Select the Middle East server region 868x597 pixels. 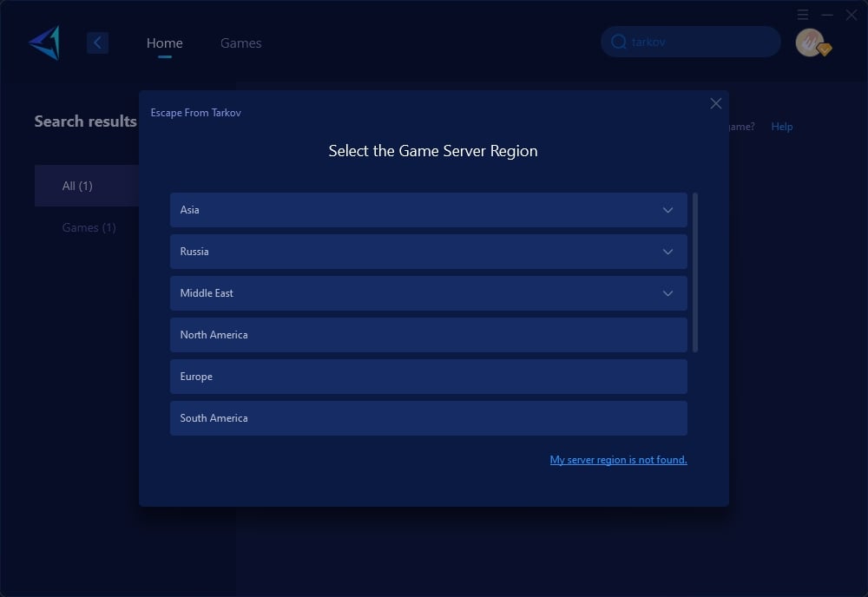click(429, 293)
